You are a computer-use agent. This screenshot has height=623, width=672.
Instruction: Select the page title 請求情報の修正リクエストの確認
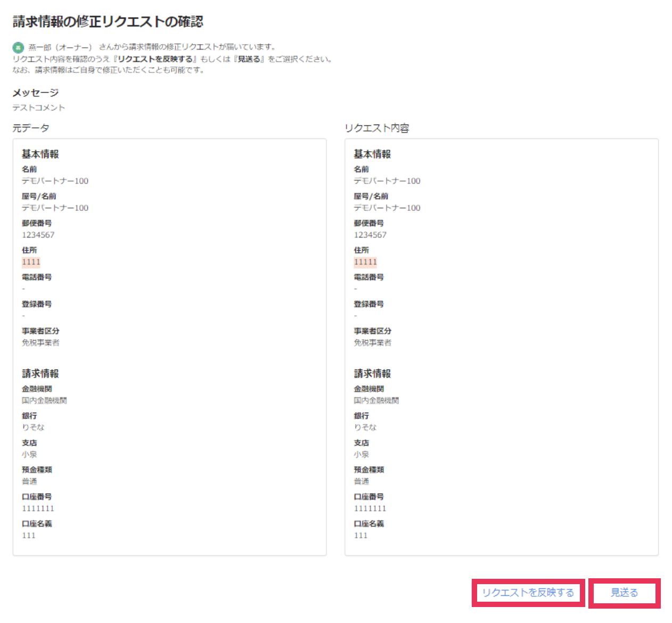point(108,22)
